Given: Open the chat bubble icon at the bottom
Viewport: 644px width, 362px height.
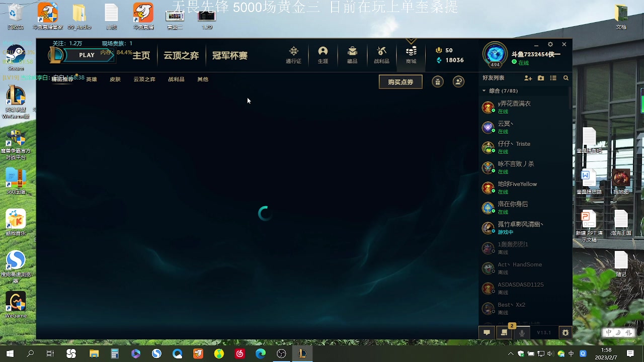Looking at the screenshot, I should tap(487, 332).
